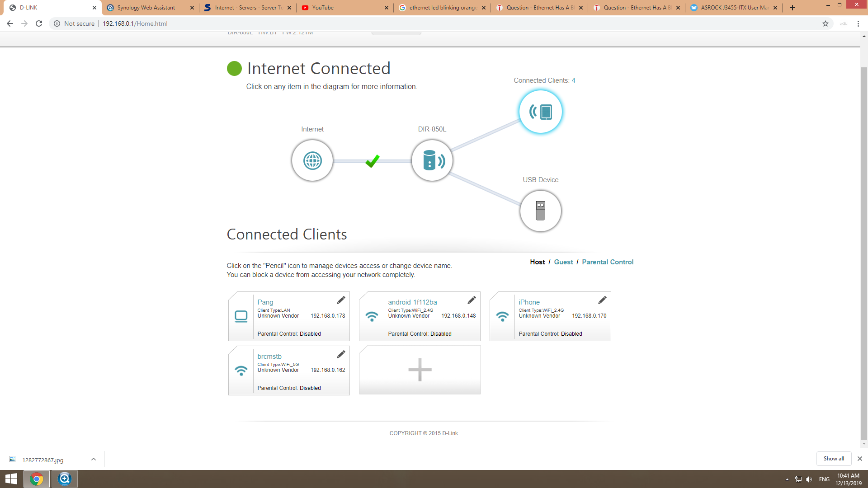
Task: Click Show all downloads button
Action: (x=834, y=459)
